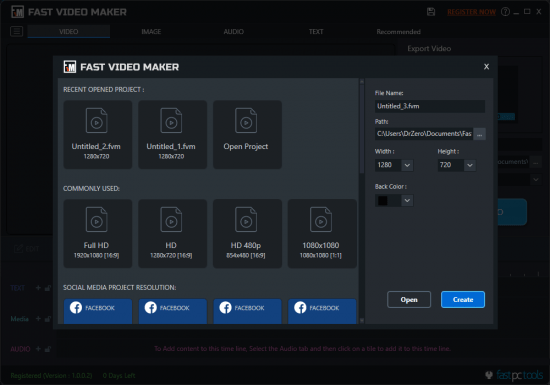Browse for path with ellipsis button
Screen dimensions: 550x385
tap(479, 134)
